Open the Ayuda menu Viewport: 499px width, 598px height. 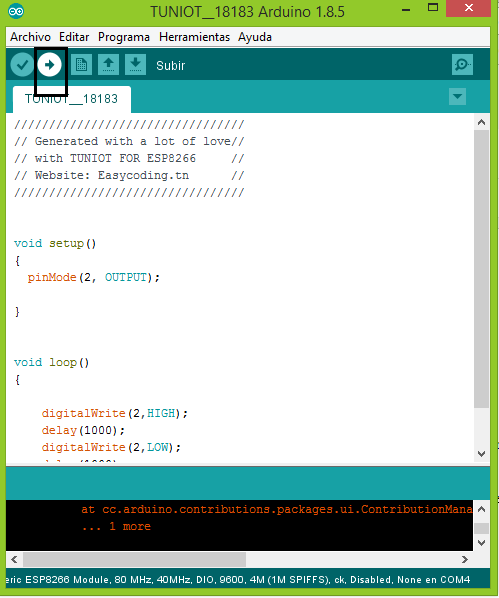255,37
